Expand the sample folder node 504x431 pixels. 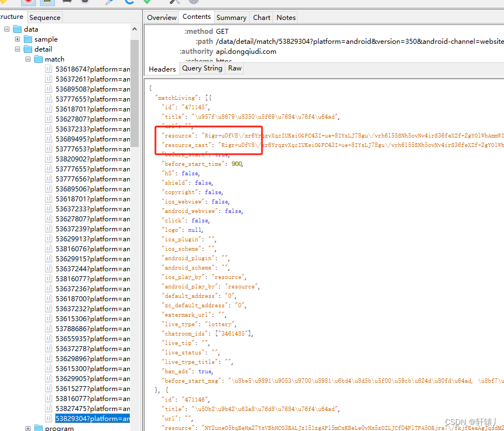17,39
